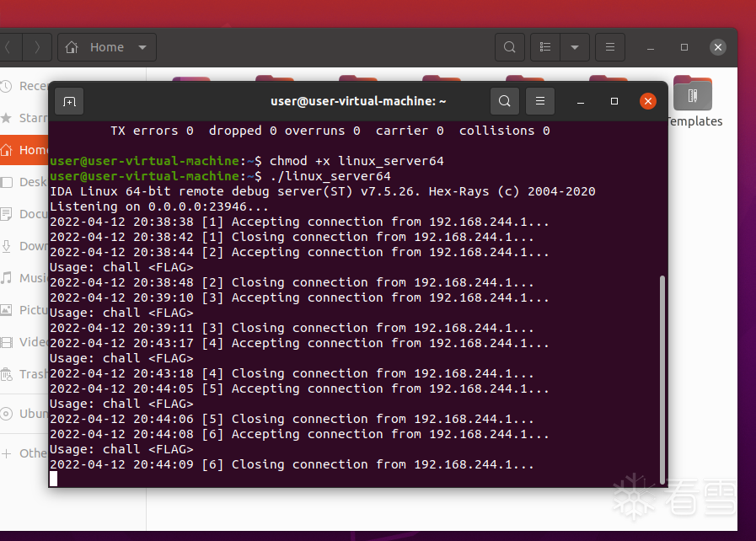
Task: Close the Files window
Action: pos(718,47)
